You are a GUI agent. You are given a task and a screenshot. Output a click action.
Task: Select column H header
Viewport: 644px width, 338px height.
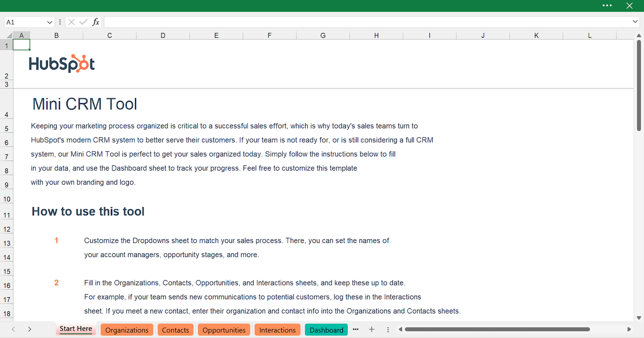[376, 35]
